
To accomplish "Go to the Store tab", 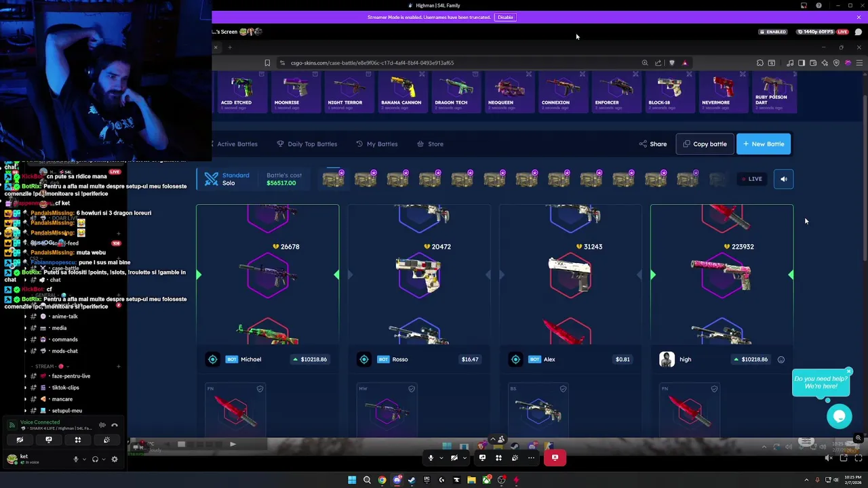I will coord(431,144).
